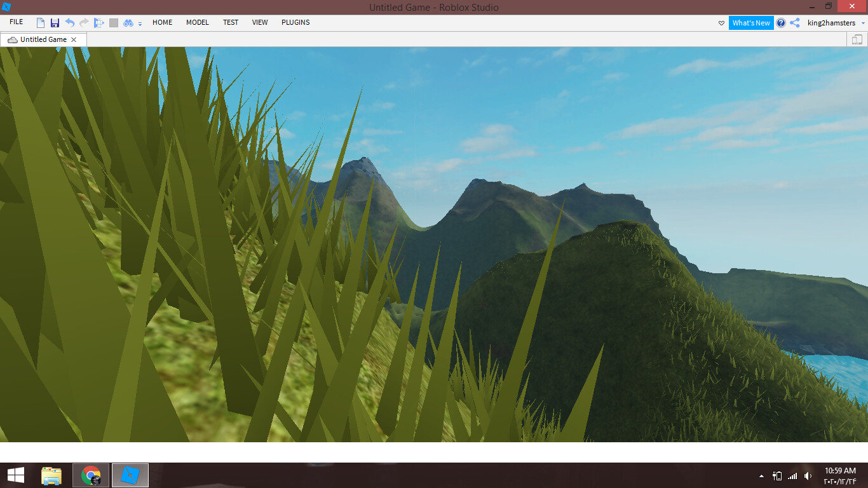This screenshot has width=868, height=488.
Task: Open File Explorer from the taskbar
Action: pos(51,475)
